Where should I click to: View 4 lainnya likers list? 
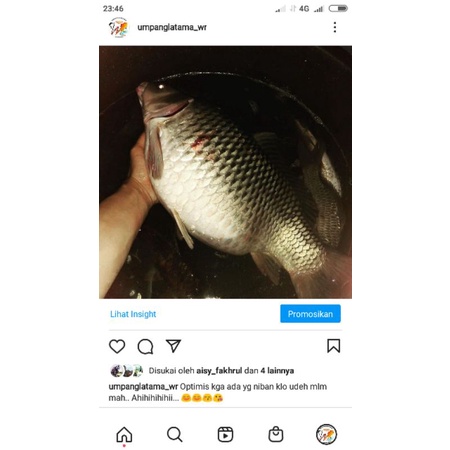tap(277, 371)
